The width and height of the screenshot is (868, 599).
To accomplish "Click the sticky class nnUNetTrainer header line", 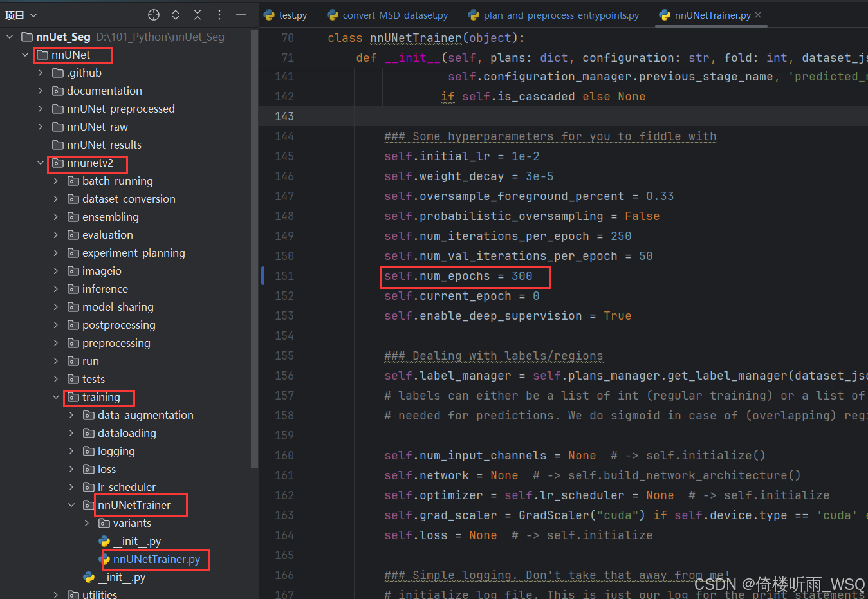I will click(x=426, y=38).
